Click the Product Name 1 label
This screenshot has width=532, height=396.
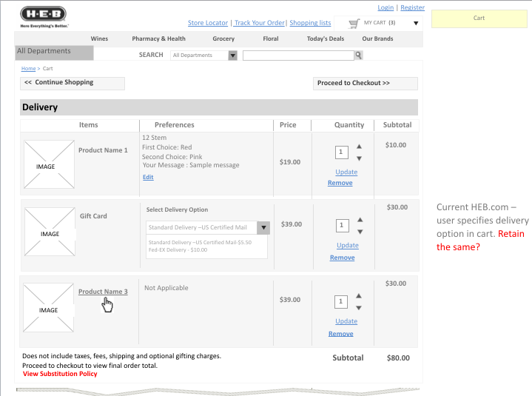click(x=103, y=150)
